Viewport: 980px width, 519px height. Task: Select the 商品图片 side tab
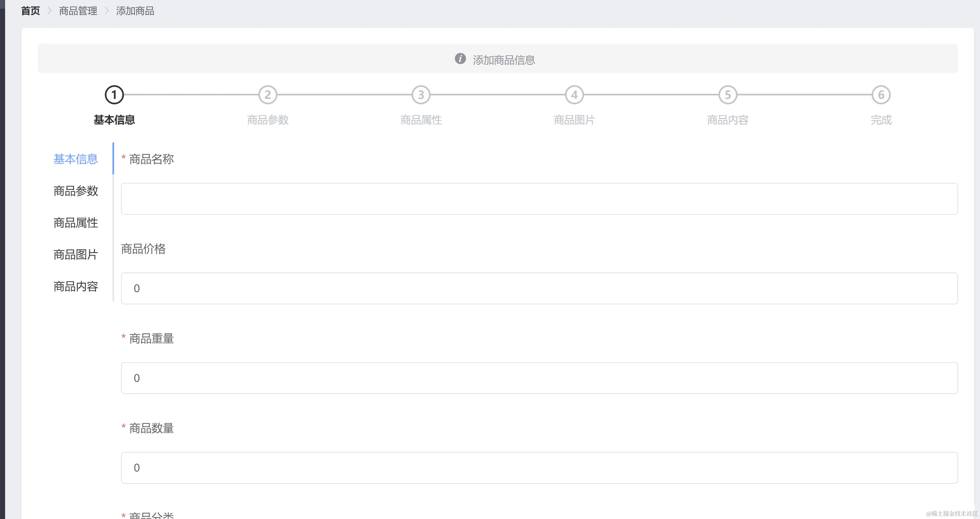[x=76, y=254]
